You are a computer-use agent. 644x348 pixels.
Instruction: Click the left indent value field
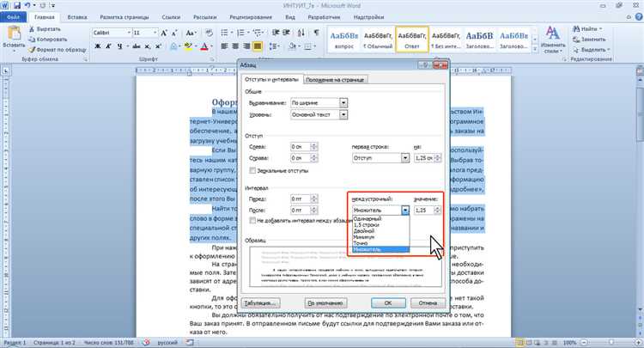tap(301, 147)
